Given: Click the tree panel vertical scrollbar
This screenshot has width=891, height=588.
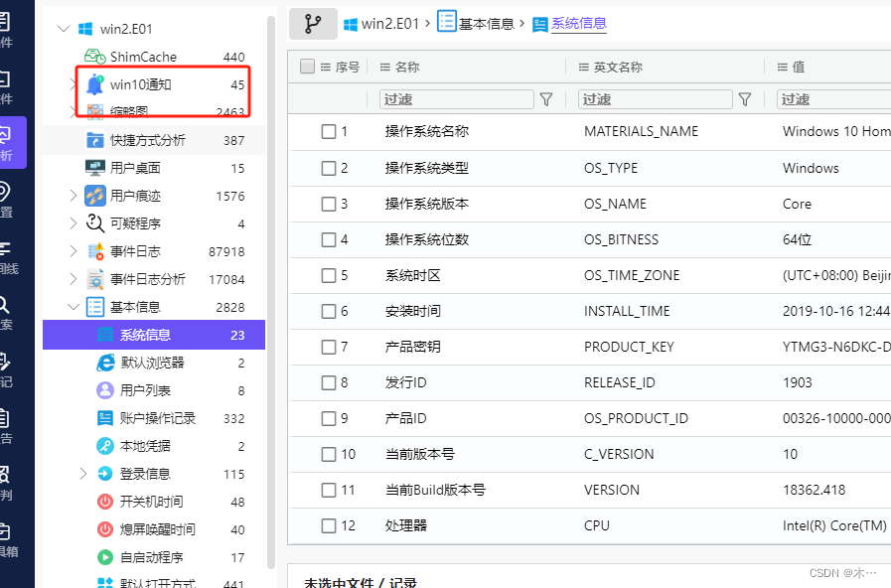Looking at the screenshot, I should (271, 292).
